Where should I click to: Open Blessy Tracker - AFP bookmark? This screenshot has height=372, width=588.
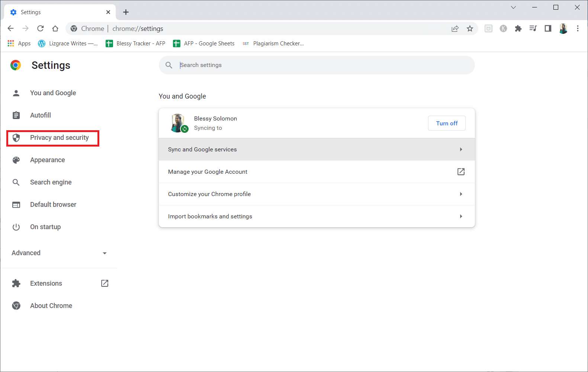(135, 44)
